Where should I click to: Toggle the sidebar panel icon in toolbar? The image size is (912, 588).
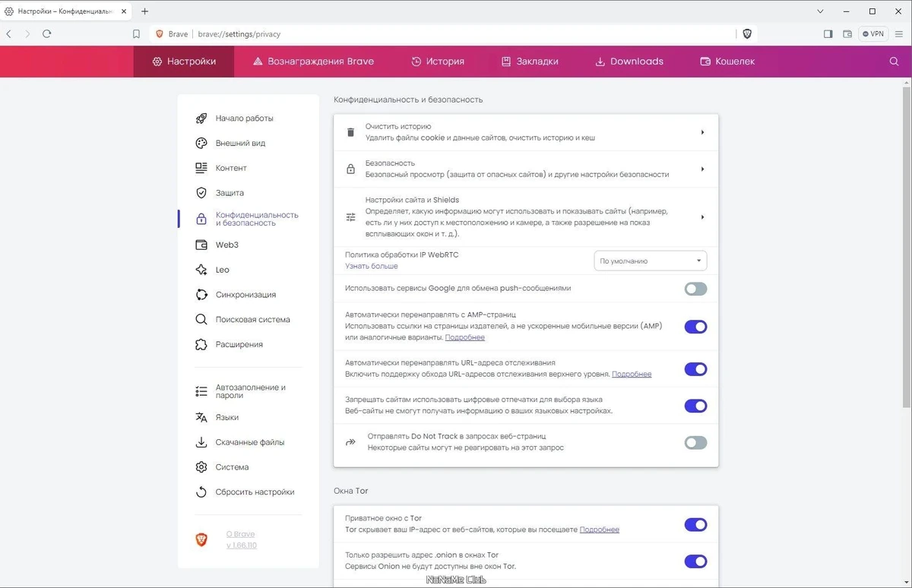(828, 34)
